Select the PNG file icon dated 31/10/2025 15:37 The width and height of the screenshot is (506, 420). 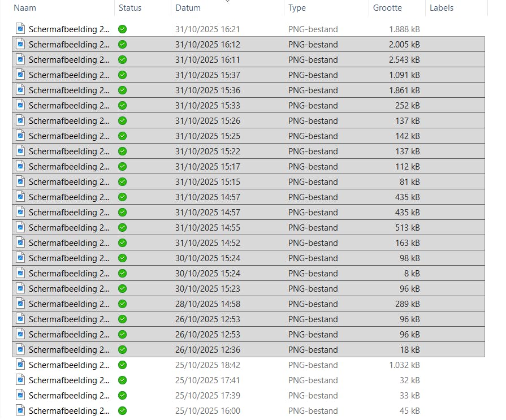pos(20,75)
